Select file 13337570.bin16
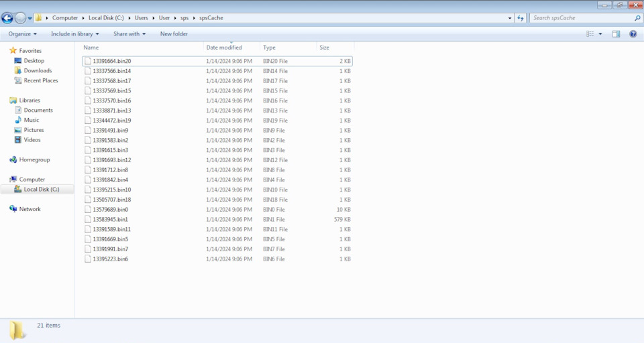Screen dimensions: 644x343 [x=217, y=100]
